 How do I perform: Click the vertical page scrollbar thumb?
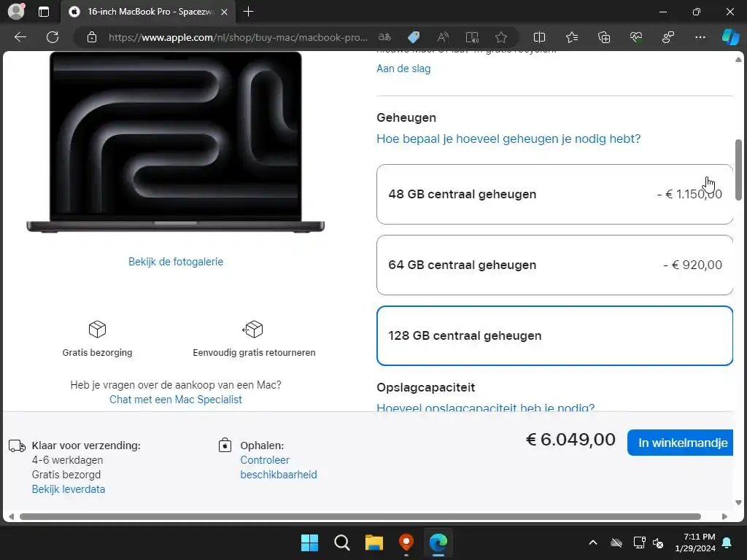[738, 170]
